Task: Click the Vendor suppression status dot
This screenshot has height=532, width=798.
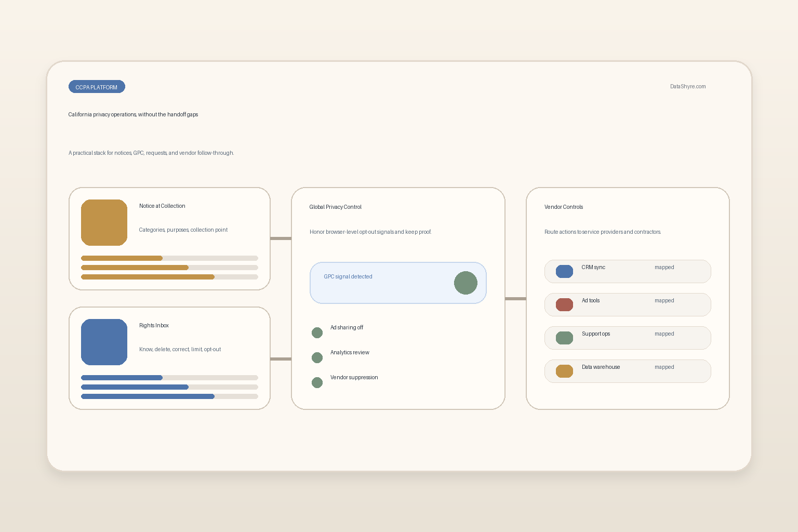Action: [317, 382]
